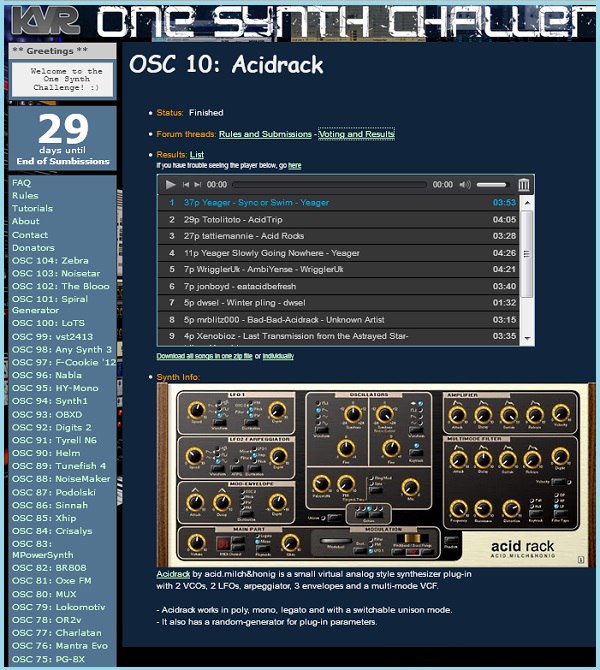This screenshot has height=670, width=600.
Task: Click the playlist scrollbar thumb
Action: (527, 253)
